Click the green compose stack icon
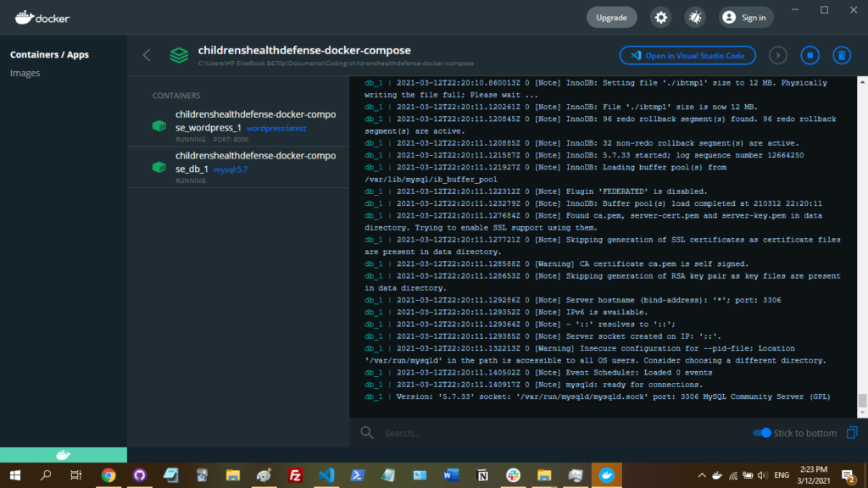Screen dimensions: 868x488 click(179, 55)
